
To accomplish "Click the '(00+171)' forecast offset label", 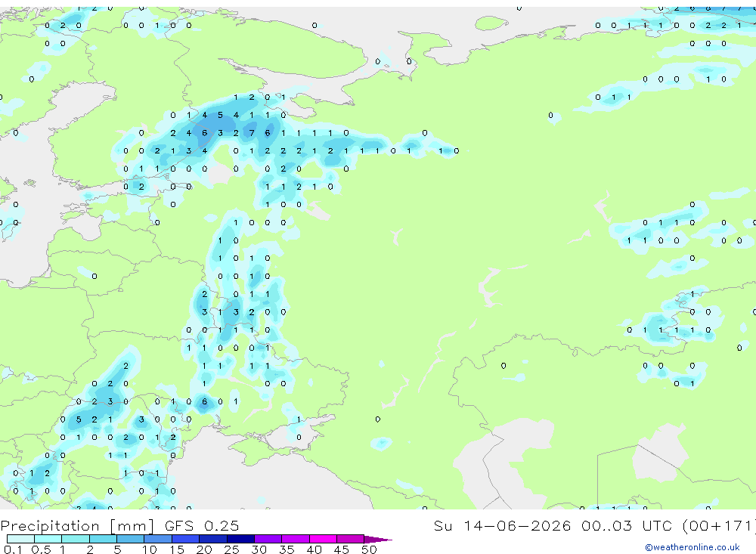I will pyautogui.click(x=719, y=525).
